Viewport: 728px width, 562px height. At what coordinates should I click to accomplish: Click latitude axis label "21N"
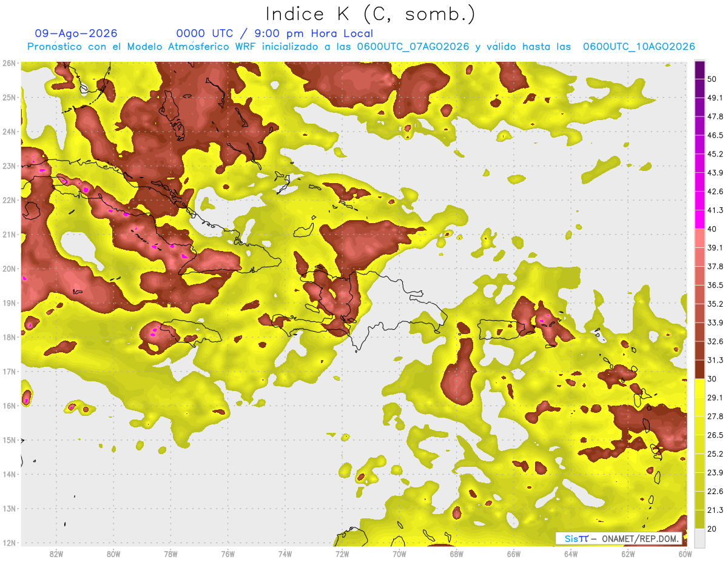coord(8,235)
